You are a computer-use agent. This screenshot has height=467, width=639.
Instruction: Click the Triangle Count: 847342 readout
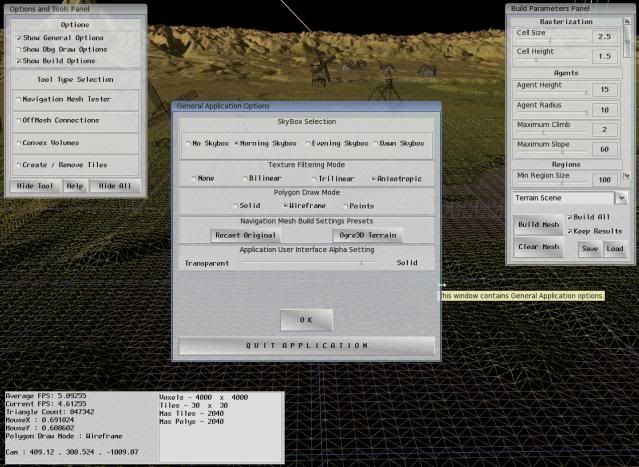click(50, 412)
